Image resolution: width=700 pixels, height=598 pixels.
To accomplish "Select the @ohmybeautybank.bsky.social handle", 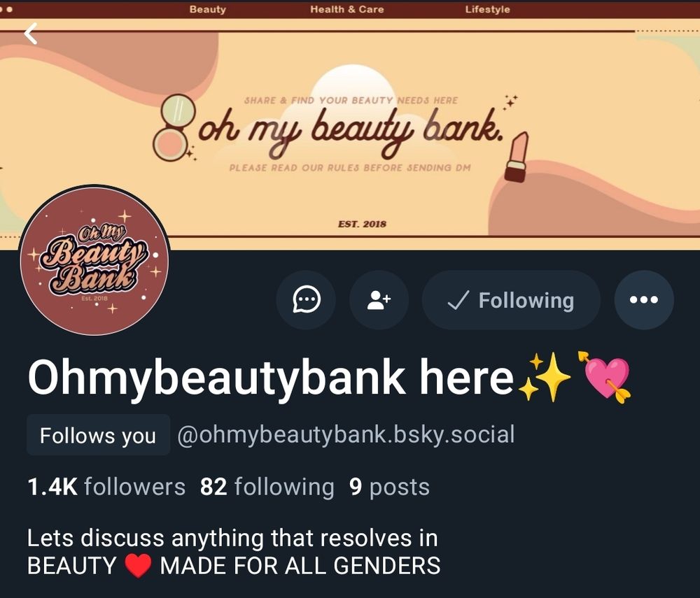I will [x=346, y=435].
